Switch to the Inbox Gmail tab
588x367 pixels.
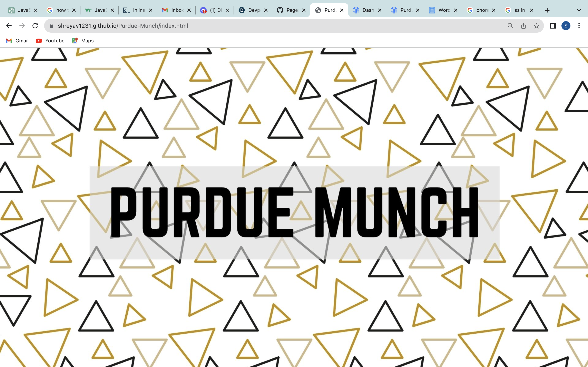173,10
